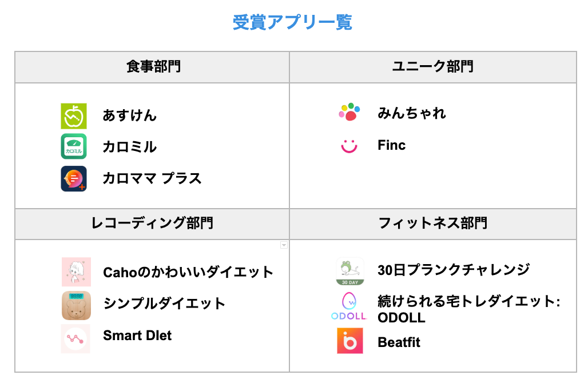
Task: Select the ユニーク部門 header cell
Action: pyautogui.click(x=432, y=67)
